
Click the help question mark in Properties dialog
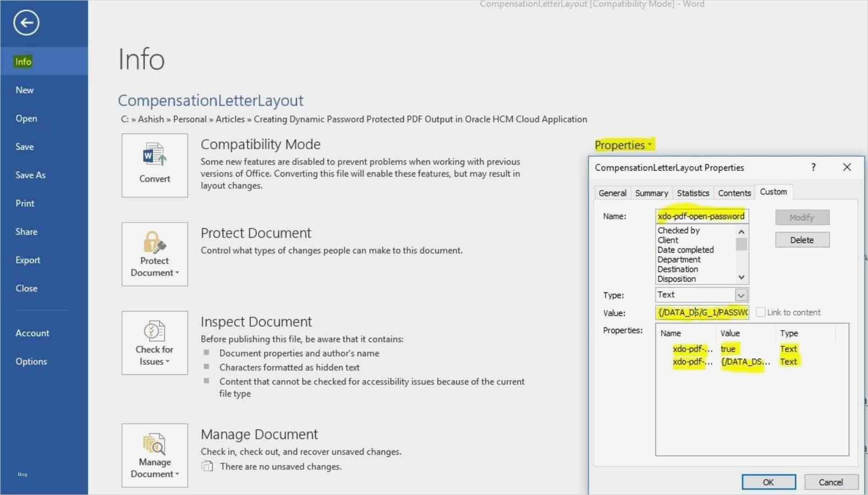pos(813,167)
